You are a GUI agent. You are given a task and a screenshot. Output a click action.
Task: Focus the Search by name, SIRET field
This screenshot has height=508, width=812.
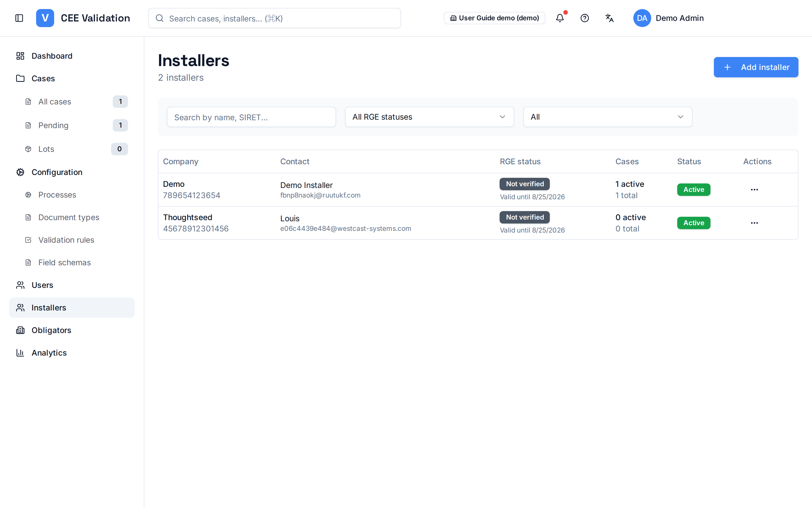point(251,117)
